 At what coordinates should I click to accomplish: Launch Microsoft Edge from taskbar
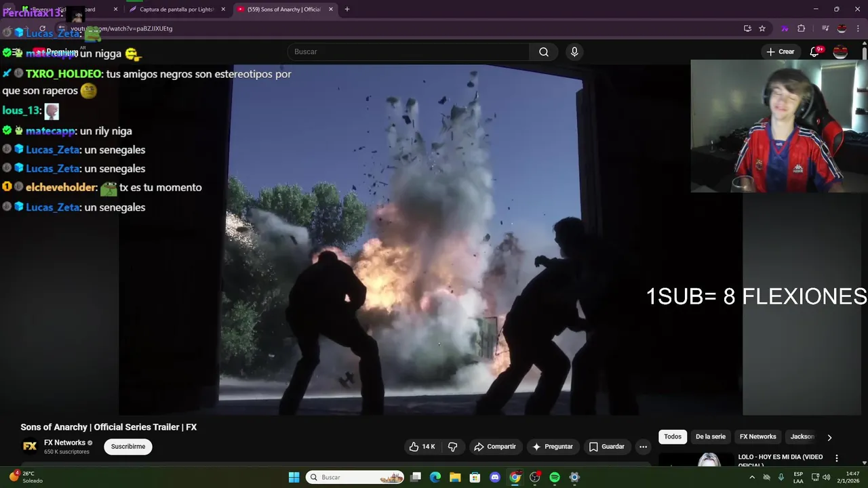(435, 477)
